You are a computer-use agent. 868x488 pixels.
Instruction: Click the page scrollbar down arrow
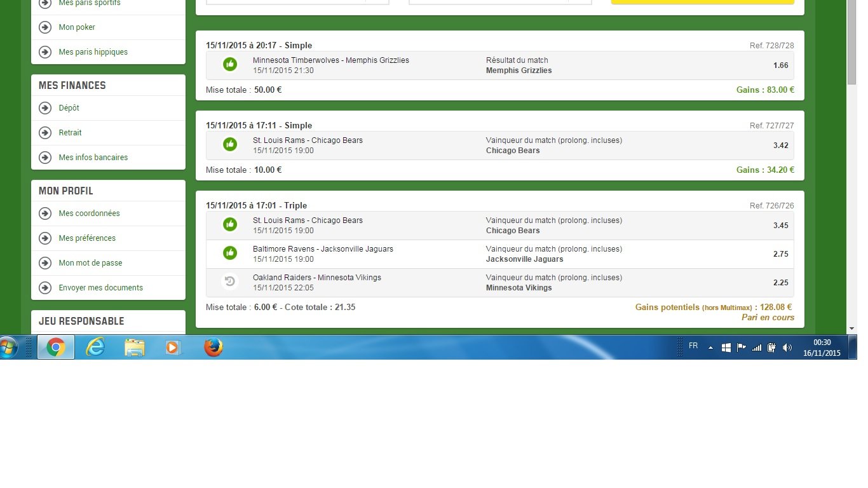pos(851,329)
